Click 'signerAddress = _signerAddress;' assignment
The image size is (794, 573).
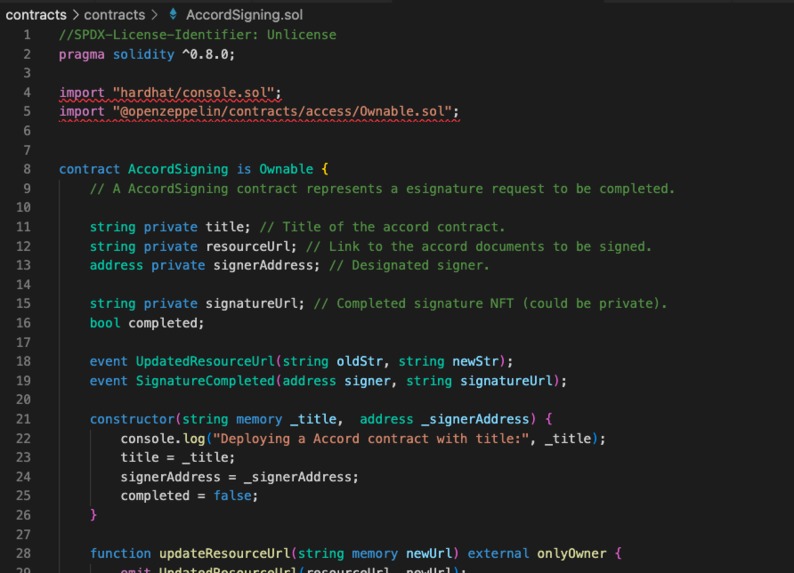[x=240, y=477]
